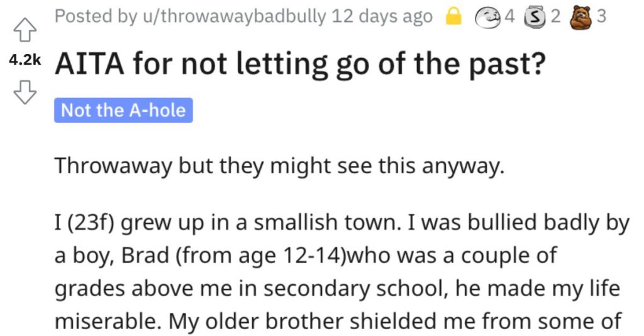This screenshot has width=644, height=336.
Task: Click the count 4 beside the laughing award
Action: pos(509,16)
